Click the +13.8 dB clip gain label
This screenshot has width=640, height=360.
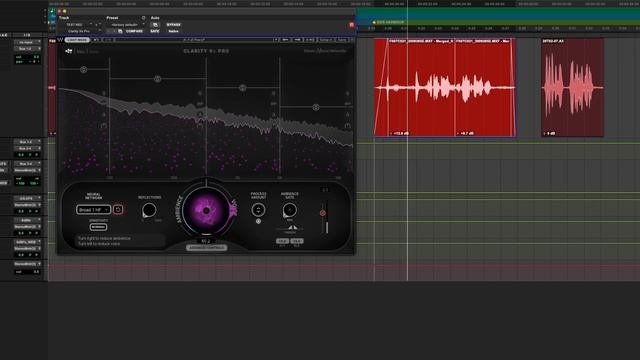point(400,133)
